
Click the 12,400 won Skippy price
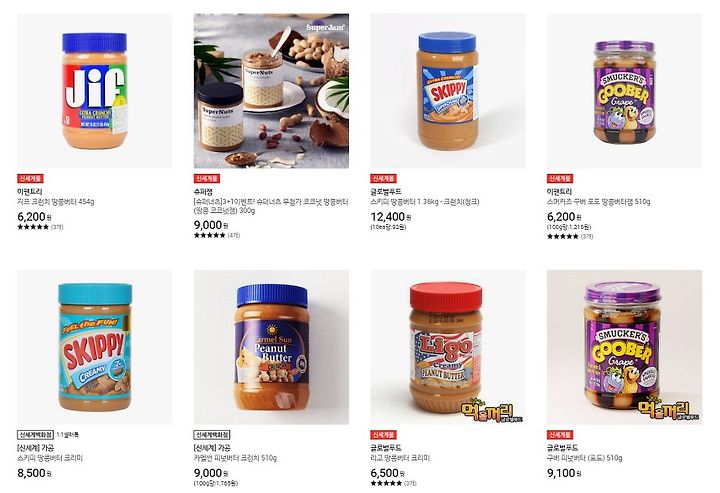(391, 217)
